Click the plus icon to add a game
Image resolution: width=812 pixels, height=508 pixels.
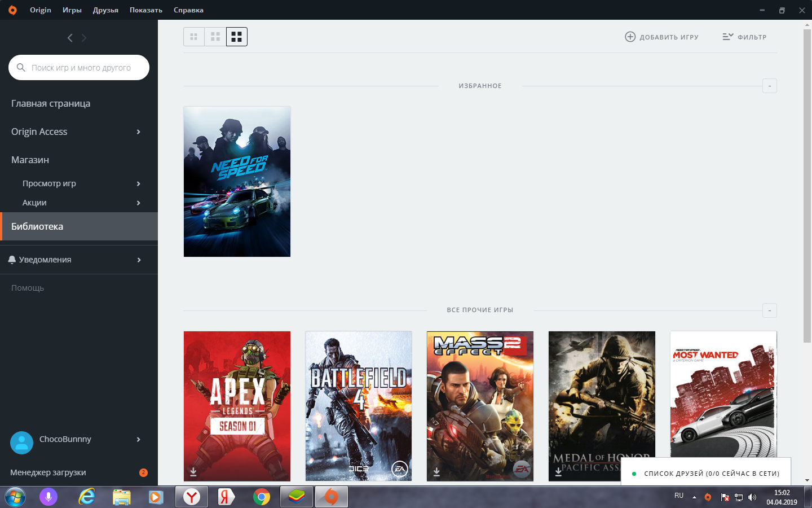click(x=630, y=37)
